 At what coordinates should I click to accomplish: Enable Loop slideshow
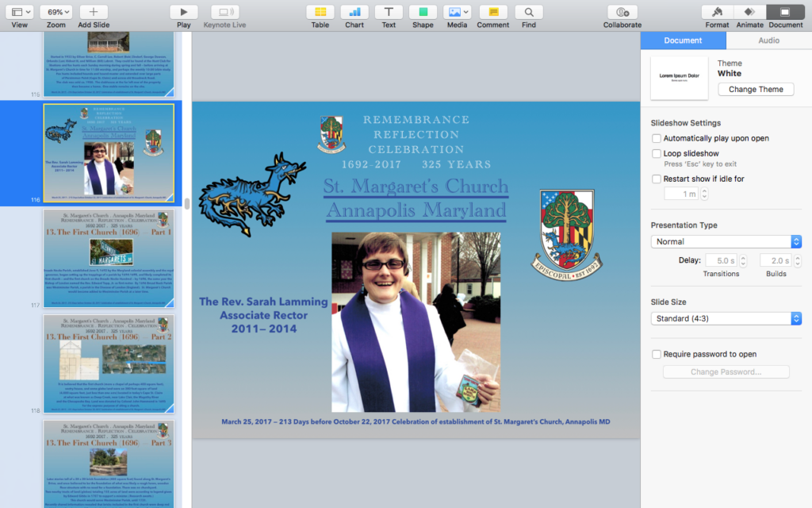[x=657, y=153]
